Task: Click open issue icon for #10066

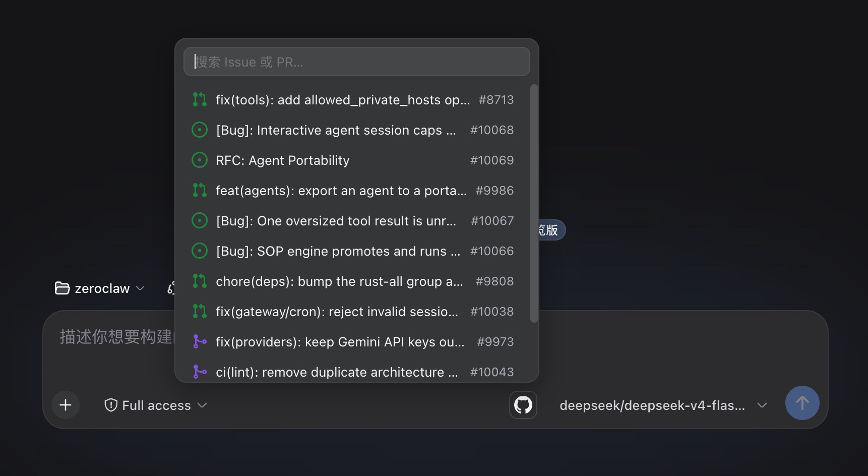Action: click(200, 251)
